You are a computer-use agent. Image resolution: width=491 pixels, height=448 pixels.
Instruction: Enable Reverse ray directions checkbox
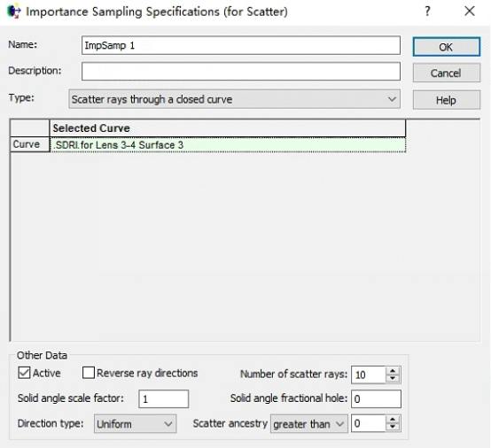(89, 373)
